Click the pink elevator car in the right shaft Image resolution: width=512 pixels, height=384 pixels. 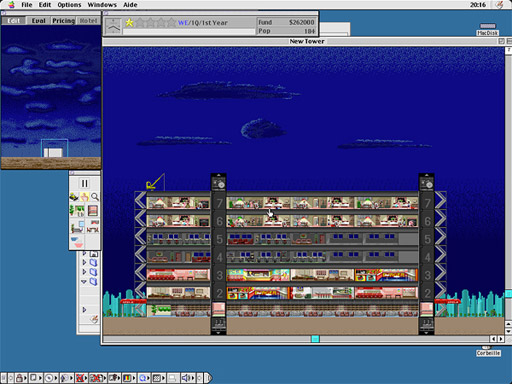click(426, 309)
